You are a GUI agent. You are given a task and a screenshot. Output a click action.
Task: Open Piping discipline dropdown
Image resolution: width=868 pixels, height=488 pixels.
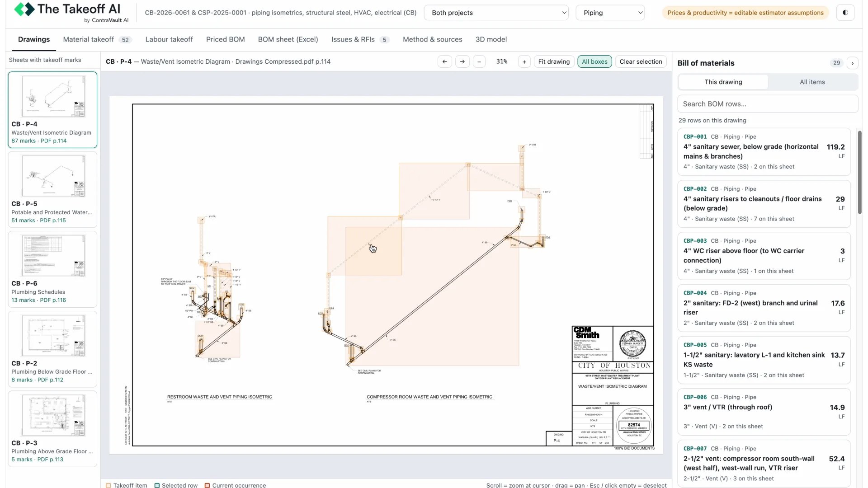point(610,13)
